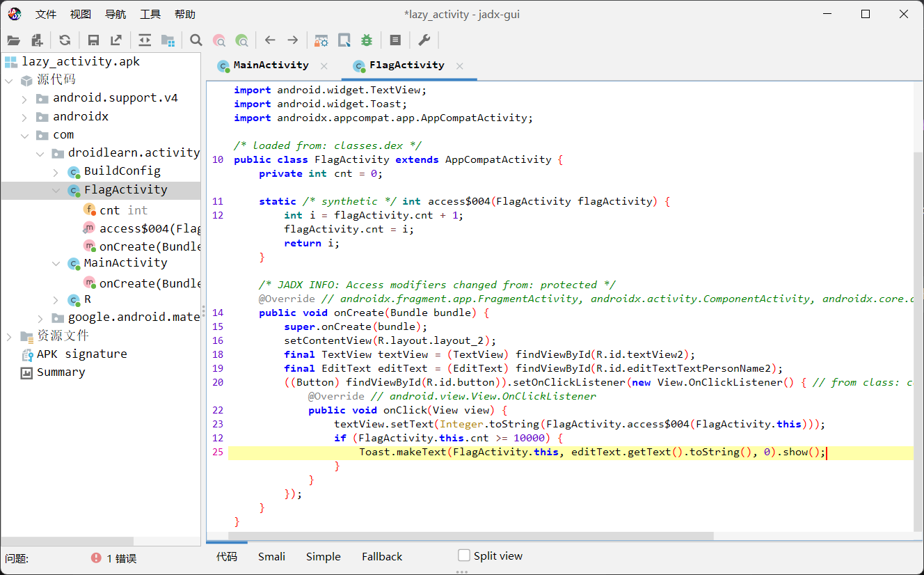Expand the R class node
924x575 pixels.
pyautogui.click(x=56, y=300)
